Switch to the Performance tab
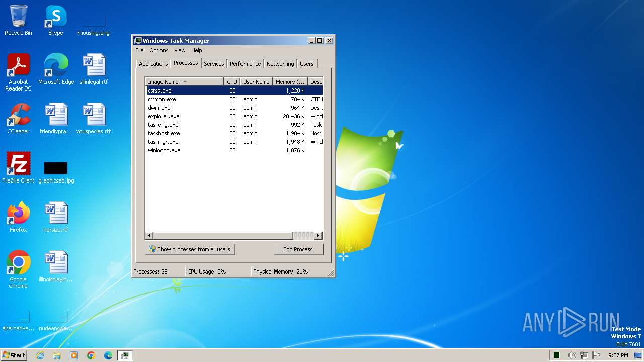 click(246, 64)
